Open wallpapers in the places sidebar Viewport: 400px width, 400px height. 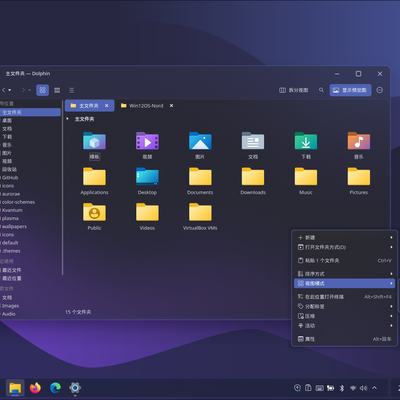30,227
